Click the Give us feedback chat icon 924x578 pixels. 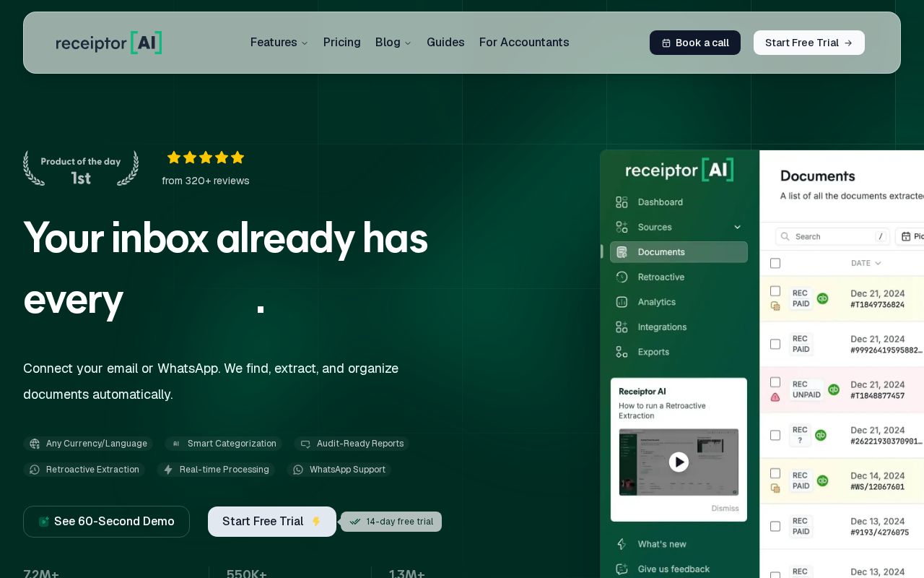622,569
